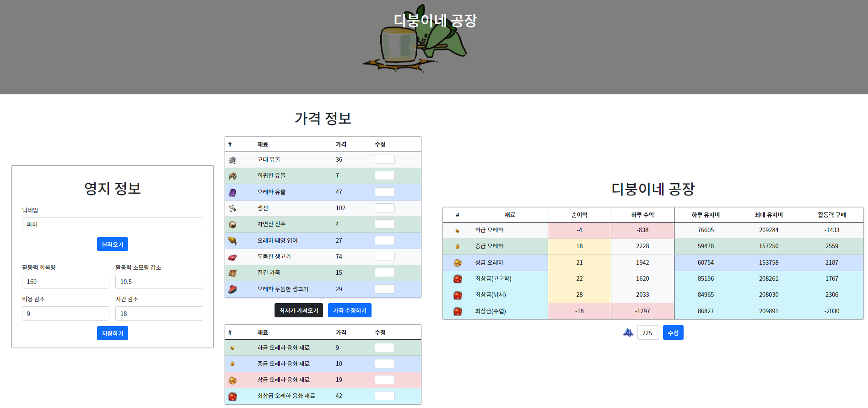Click factory table 상급 오레하 icon

point(458,263)
